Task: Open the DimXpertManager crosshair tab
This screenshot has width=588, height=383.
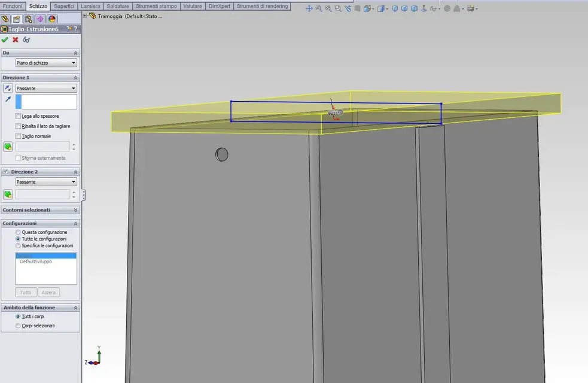Action: pos(40,19)
